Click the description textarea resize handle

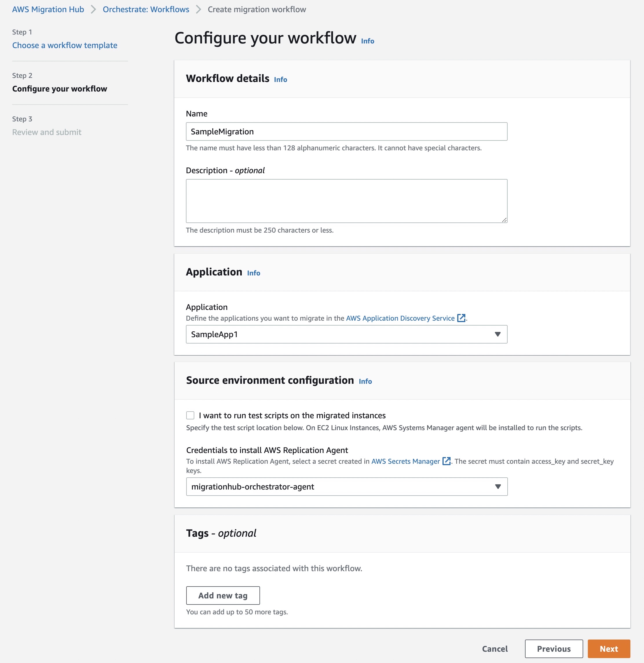pyautogui.click(x=504, y=220)
